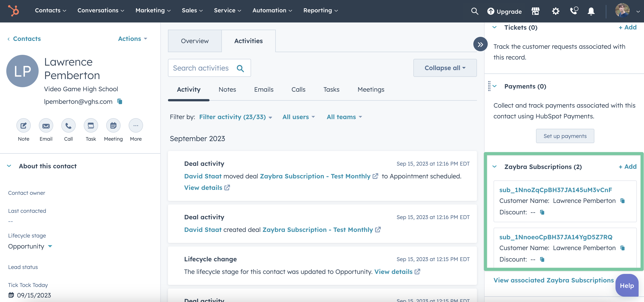Open the Marketing menu
The width and height of the screenshot is (644, 302).
click(153, 11)
